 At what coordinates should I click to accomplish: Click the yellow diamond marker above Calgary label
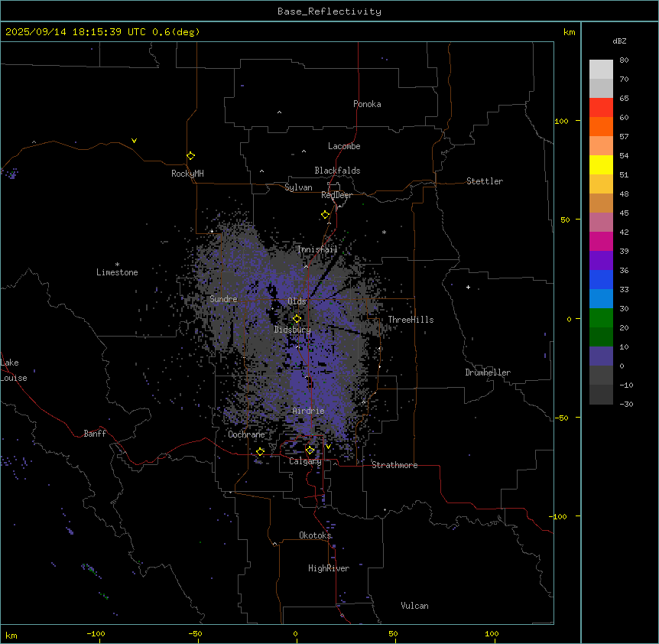[310, 450]
